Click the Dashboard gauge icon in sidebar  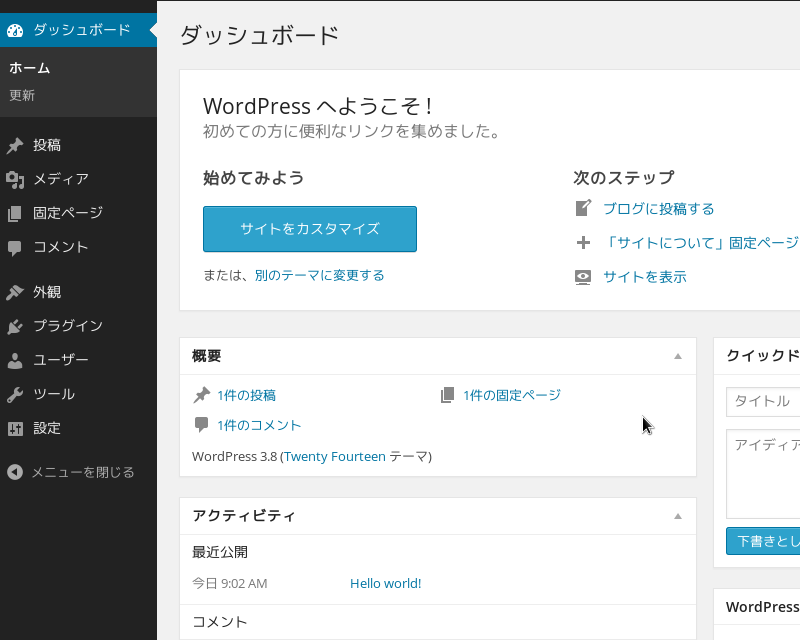[x=15, y=30]
